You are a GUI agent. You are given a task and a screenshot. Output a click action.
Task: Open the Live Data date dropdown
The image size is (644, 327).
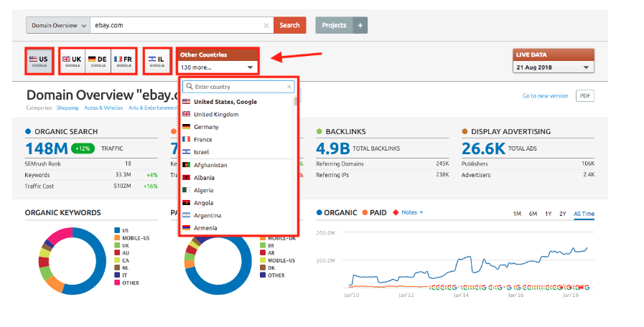point(554,67)
